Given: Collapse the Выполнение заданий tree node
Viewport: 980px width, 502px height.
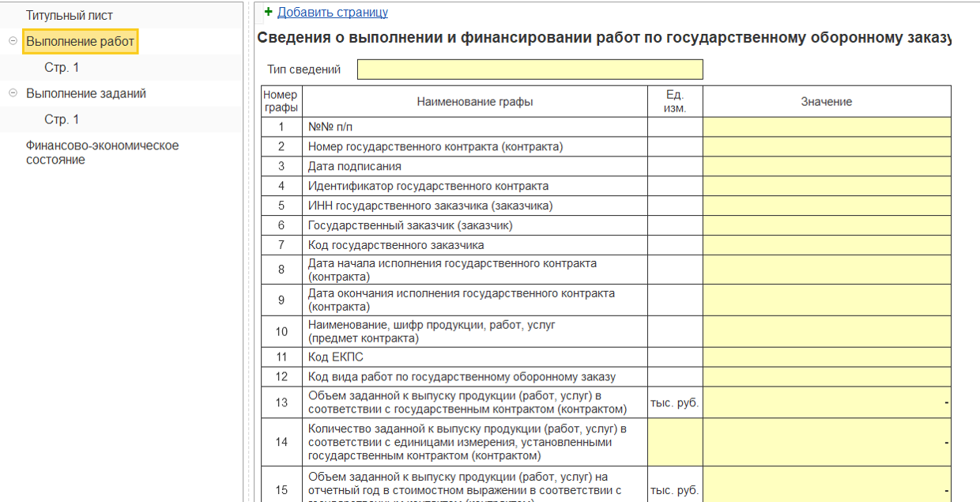Looking at the screenshot, I should (13, 93).
